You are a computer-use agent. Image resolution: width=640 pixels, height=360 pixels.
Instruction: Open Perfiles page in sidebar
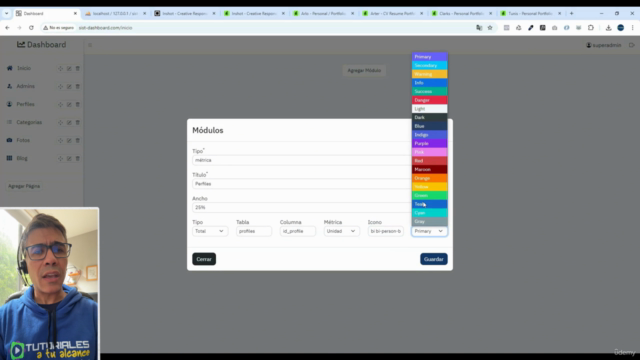coord(25,104)
